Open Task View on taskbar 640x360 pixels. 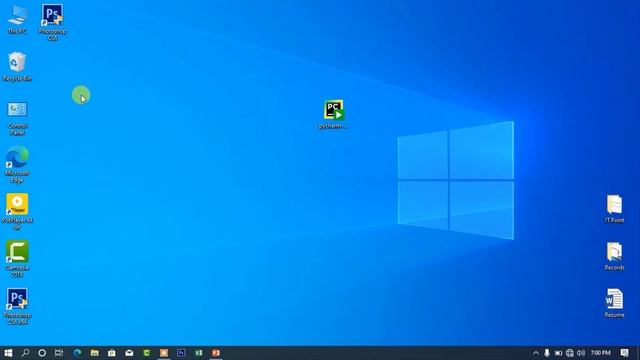point(59,353)
